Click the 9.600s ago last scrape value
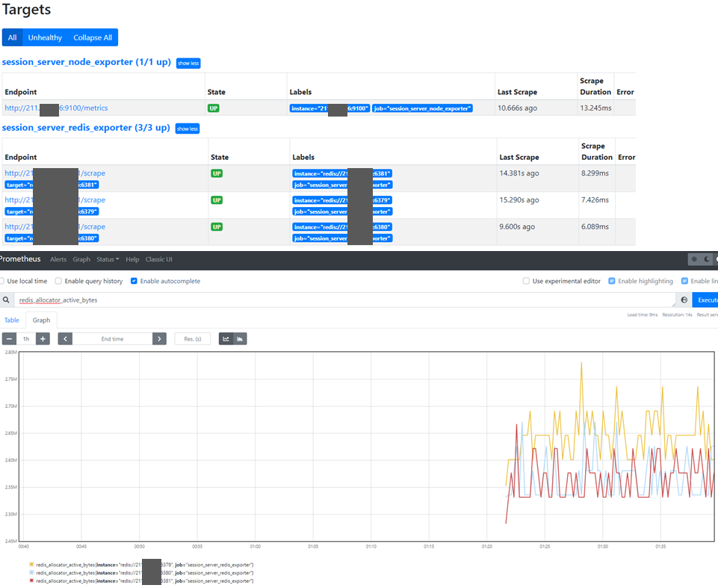The image size is (718, 588). coord(517,226)
